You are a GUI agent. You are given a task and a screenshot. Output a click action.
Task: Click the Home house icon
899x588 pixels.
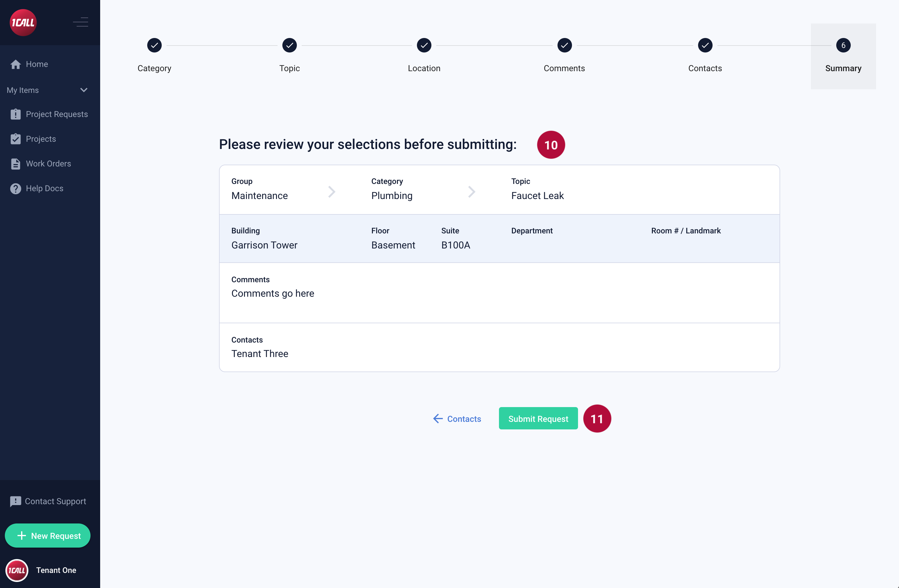15,65
